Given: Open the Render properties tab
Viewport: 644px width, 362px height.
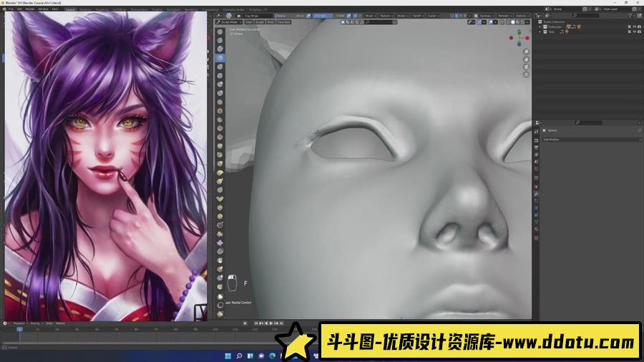Looking at the screenshot, I should point(536,140).
